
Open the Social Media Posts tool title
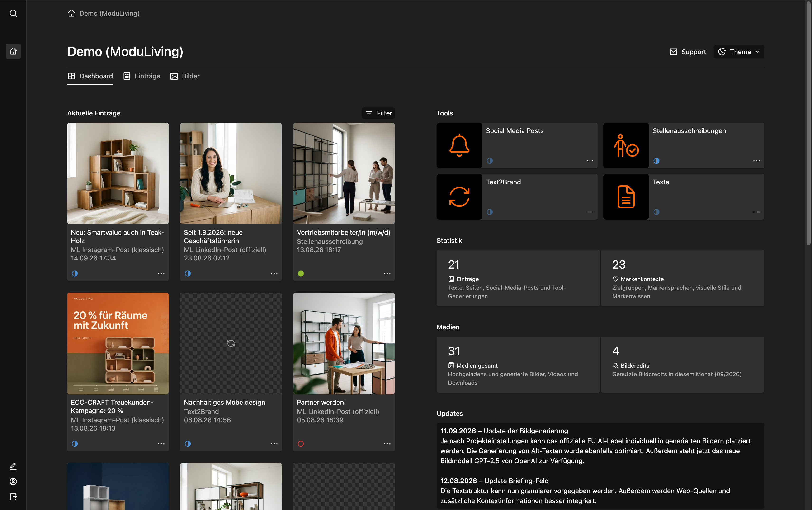coord(515,131)
